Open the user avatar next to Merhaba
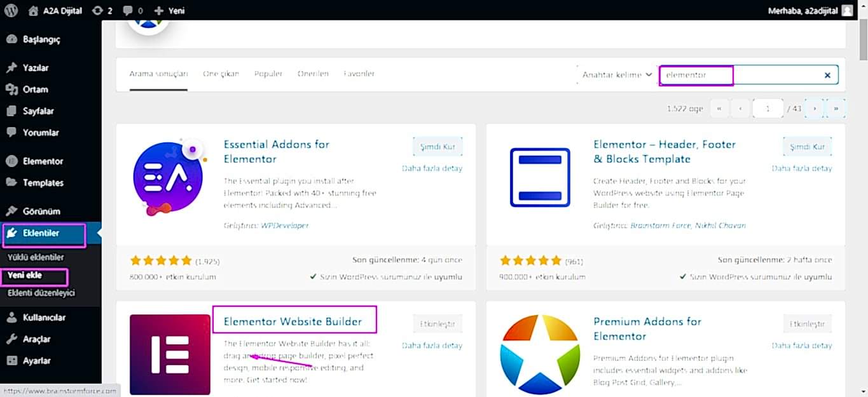 pyautogui.click(x=847, y=10)
